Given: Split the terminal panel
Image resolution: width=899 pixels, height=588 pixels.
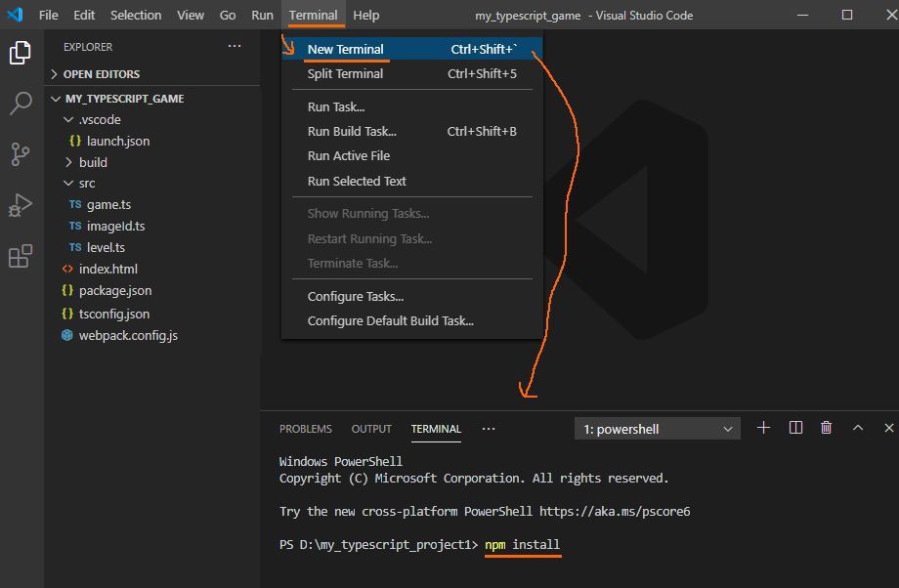Looking at the screenshot, I should coord(795,428).
